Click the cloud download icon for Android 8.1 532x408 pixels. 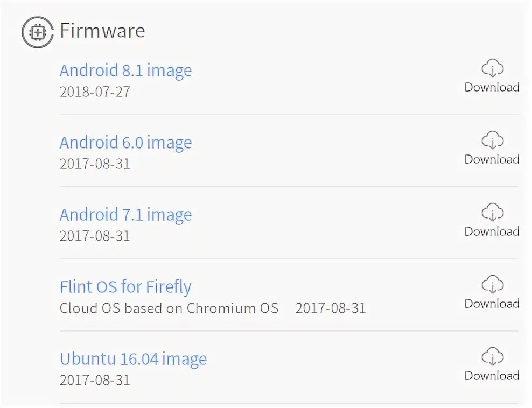tap(492, 68)
